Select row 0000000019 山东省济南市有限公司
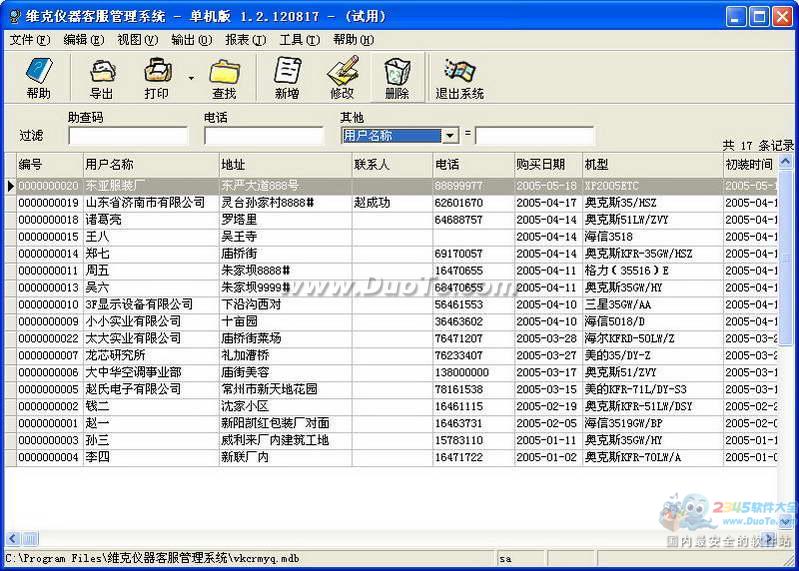The image size is (799, 571). click(391, 203)
